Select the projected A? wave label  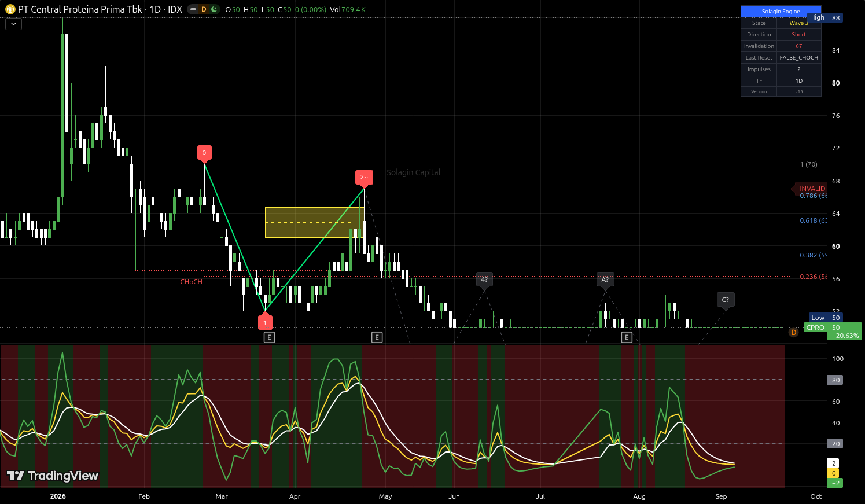(605, 279)
